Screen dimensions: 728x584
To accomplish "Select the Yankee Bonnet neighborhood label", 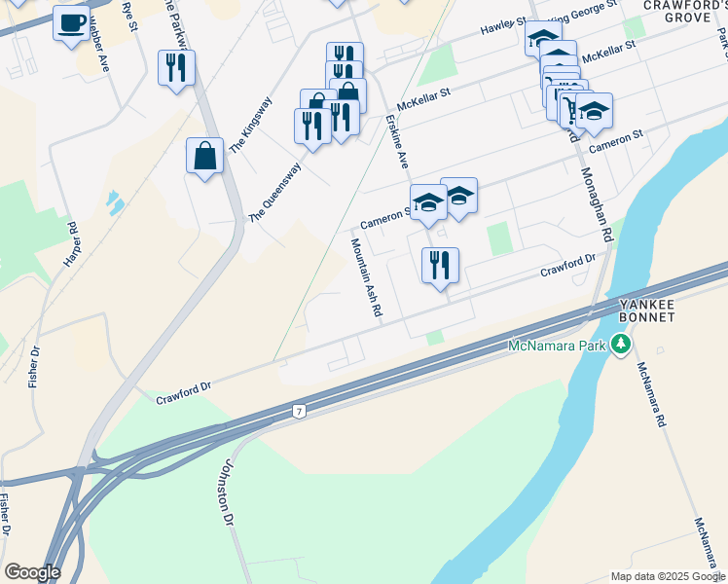I will 647,311.
